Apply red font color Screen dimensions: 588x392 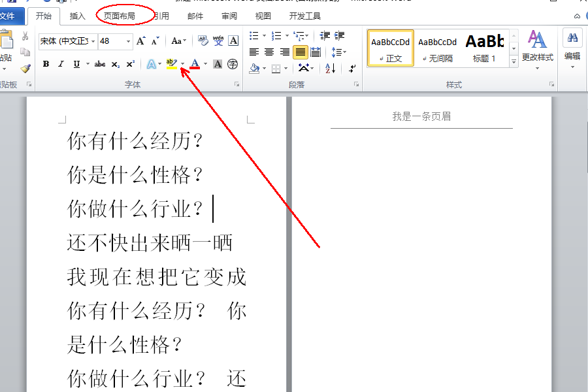tap(195, 64)
